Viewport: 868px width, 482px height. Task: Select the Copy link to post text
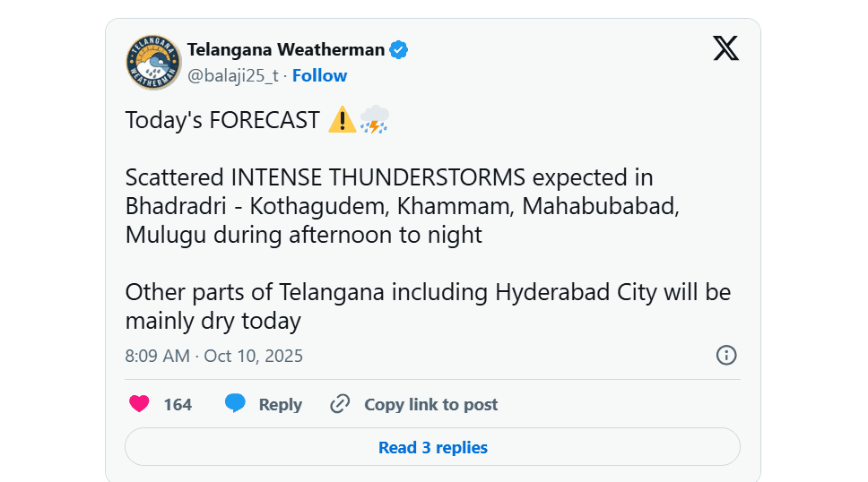click(430, 405)
